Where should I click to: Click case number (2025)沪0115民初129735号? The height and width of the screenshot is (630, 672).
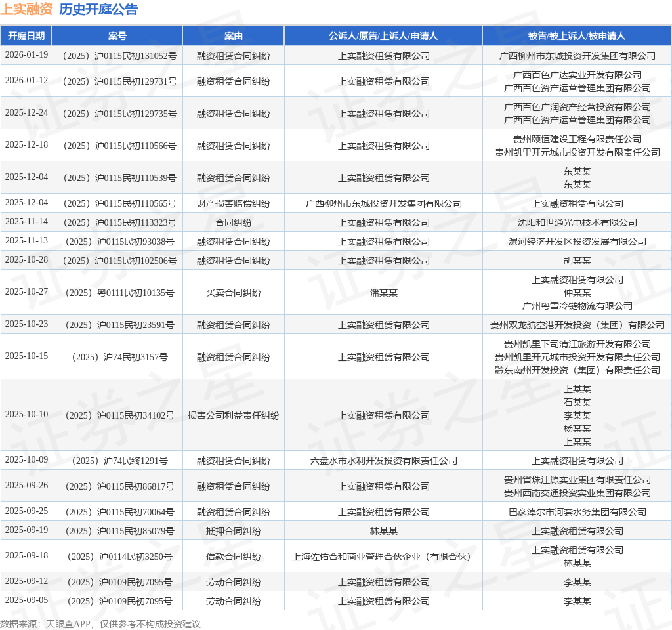[119, 114]
